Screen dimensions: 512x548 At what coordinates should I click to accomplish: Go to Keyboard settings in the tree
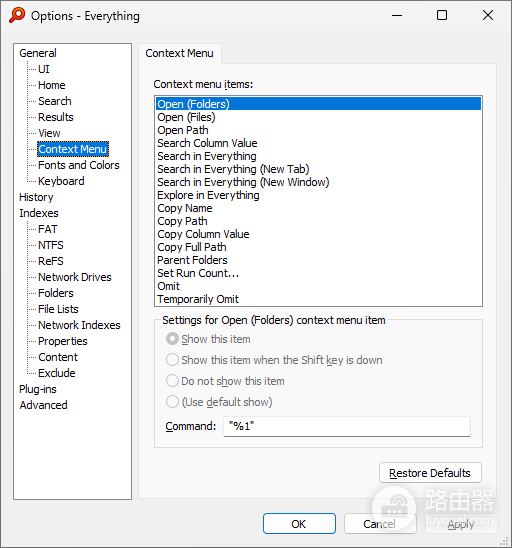click(61, 181)
